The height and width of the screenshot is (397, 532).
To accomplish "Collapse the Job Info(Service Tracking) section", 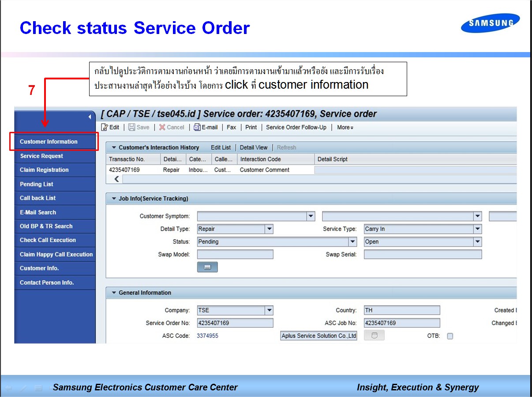I will click(114, 198).
